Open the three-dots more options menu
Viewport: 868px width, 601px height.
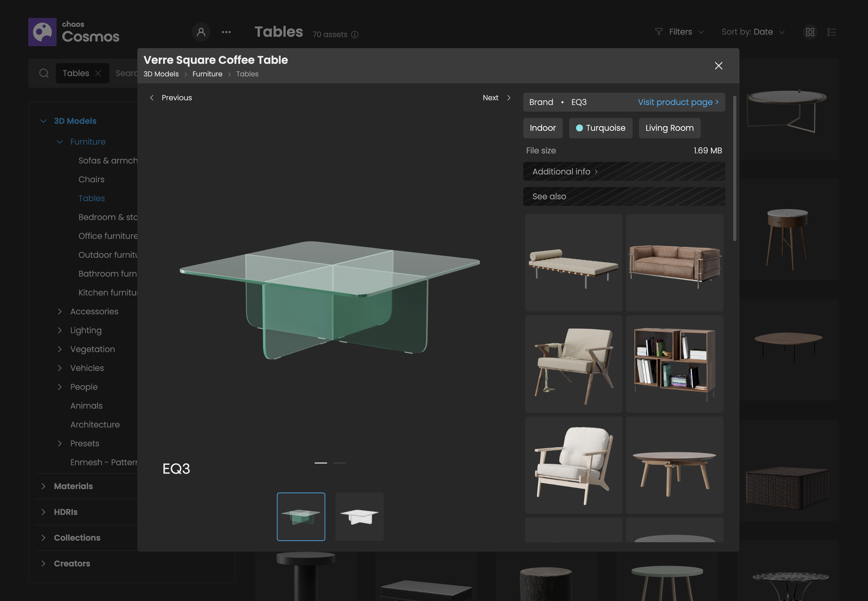coord(226,32)
